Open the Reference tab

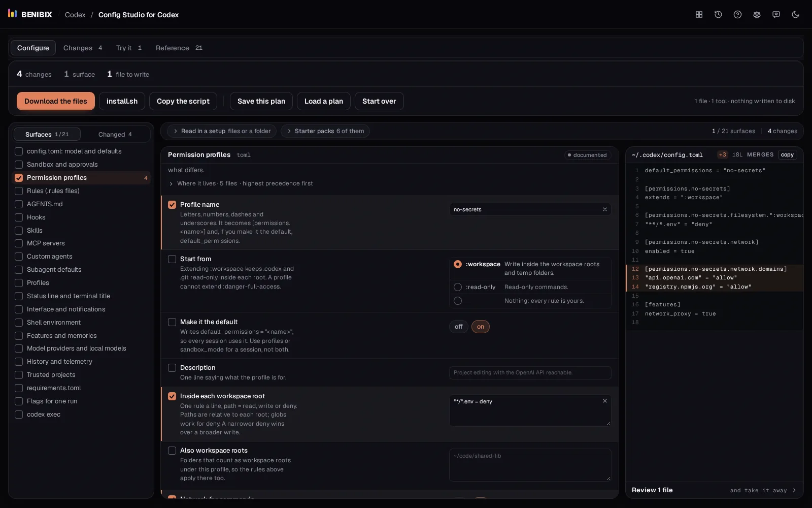click(179, 48)
